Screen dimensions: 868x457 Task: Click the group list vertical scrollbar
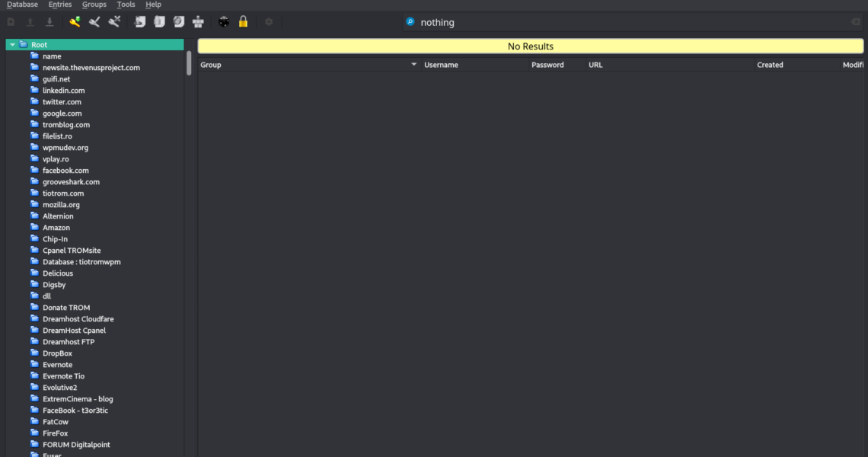[x=189, y=62]
